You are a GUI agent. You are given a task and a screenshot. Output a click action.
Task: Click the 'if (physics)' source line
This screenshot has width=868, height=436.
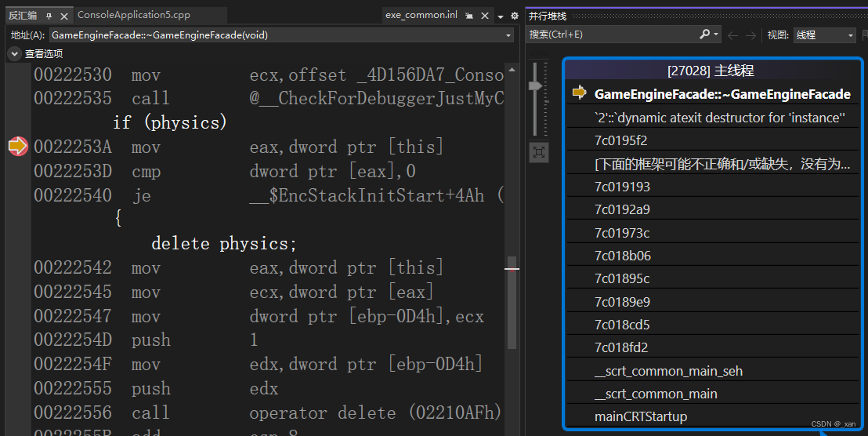pyautogui.click(x=170, y=122)
